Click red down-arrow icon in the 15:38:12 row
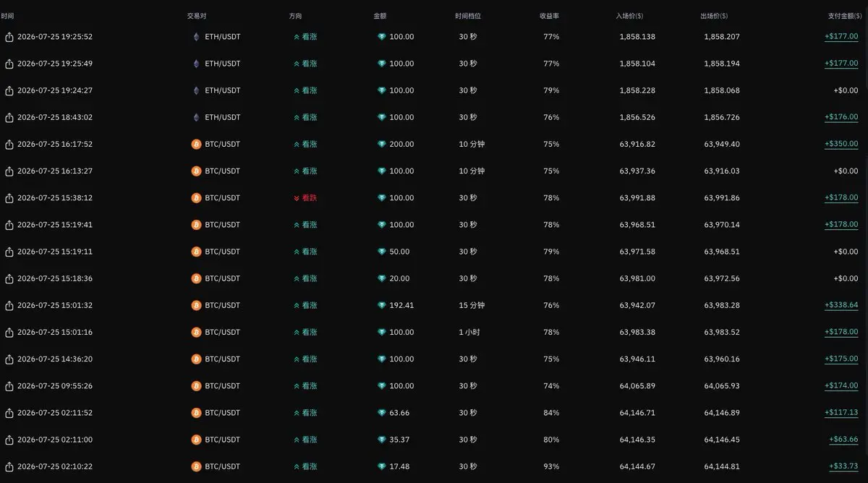 pos(297,198)
